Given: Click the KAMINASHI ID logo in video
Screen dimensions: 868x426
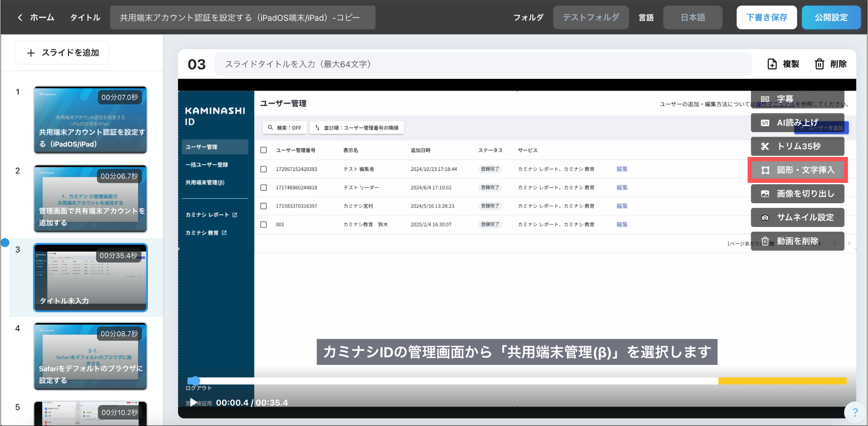Looking at the screenshot, I should coord(215,116).
